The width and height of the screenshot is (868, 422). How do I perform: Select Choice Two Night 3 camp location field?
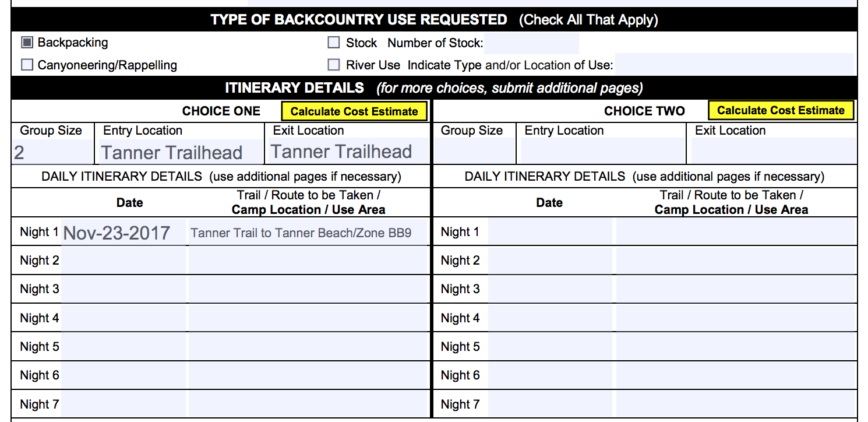736,289
